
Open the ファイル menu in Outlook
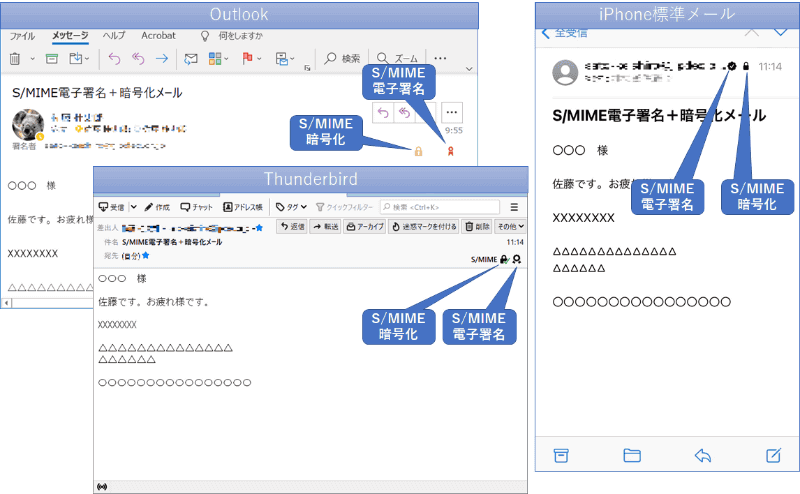click(x=22, y=36)
